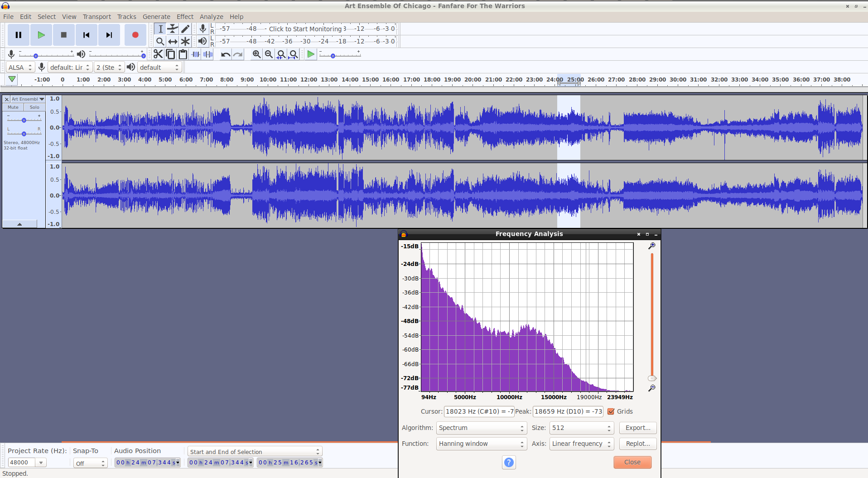Open the Edit menu
This screenshot has height=478, width=868.
click(x=26, y=17)
